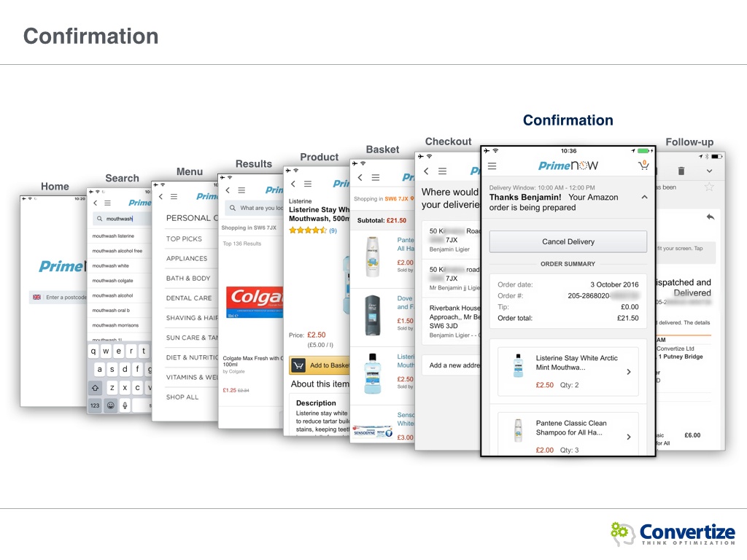Open Pantene Classic Clean item chevron on Confirmation
Image resolution: width=747 pixels, height=560 pixels.
coord(629,437)
